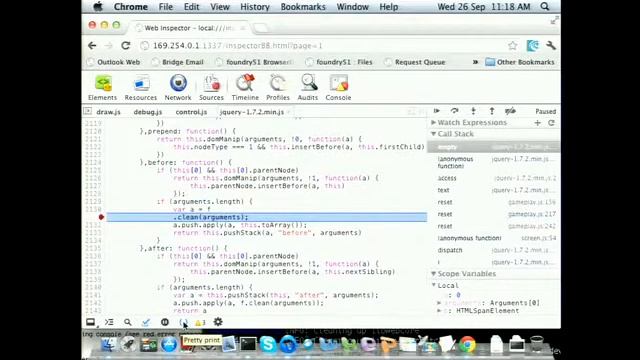Expand the HTMLSpanElement variable

pyautogui.click(x=439, y=311)
